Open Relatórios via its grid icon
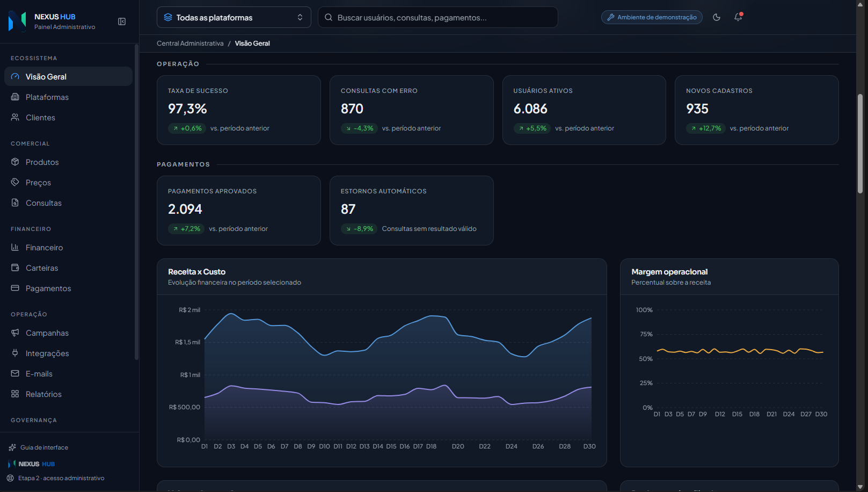The height and width of the screenshot is (492, 868). tap(15, 394)
